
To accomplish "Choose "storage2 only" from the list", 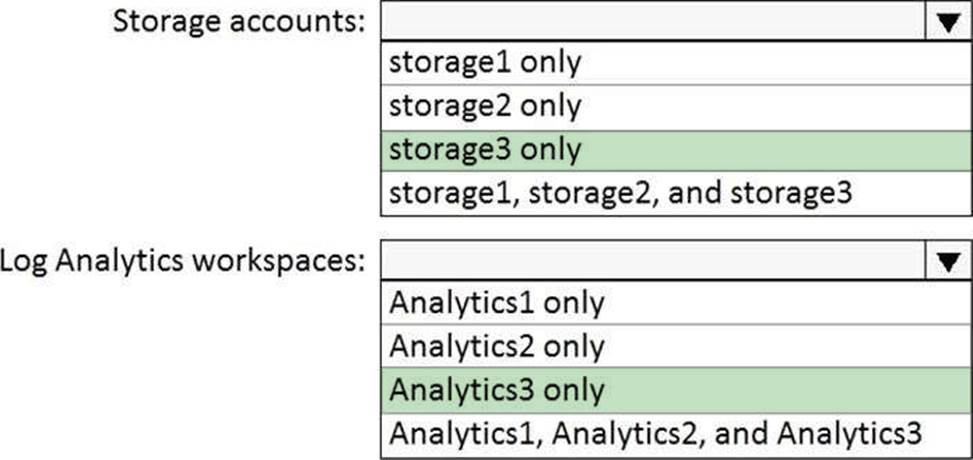I will (484, 106).
